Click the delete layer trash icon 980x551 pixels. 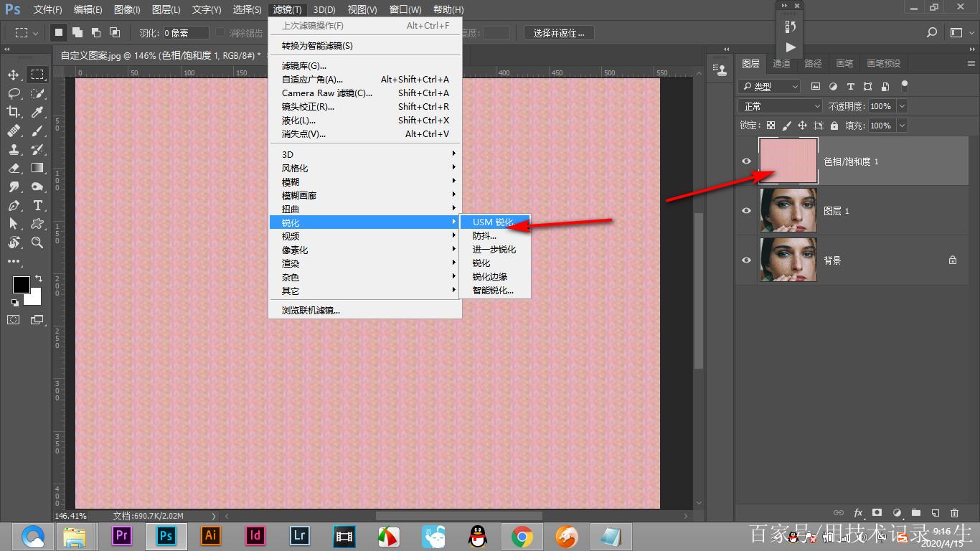point(954,513)
